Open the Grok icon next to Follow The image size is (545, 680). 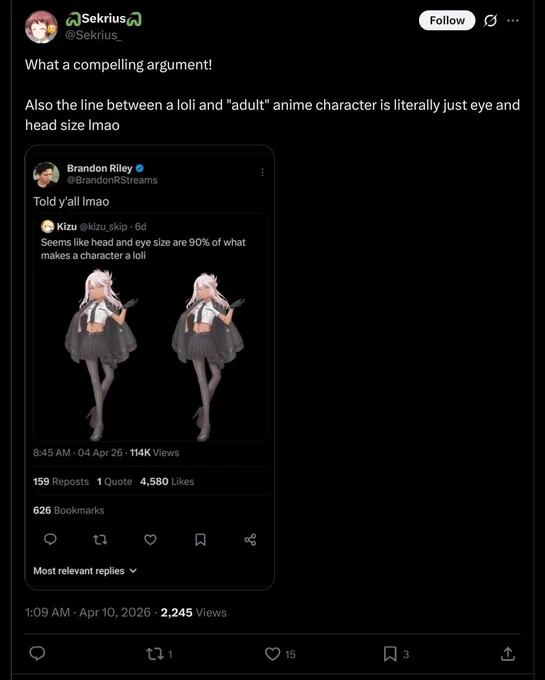[490, 20]
